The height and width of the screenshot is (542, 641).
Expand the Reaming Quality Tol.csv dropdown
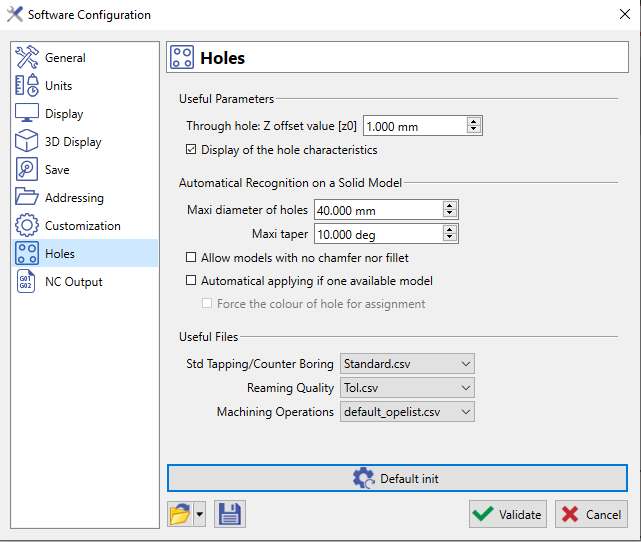(407, 387)
